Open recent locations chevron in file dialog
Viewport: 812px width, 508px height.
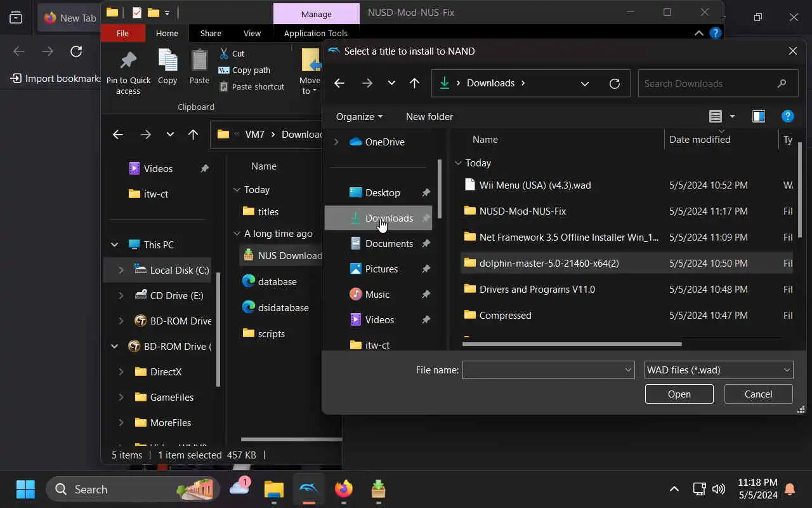(x=391, y=83)
